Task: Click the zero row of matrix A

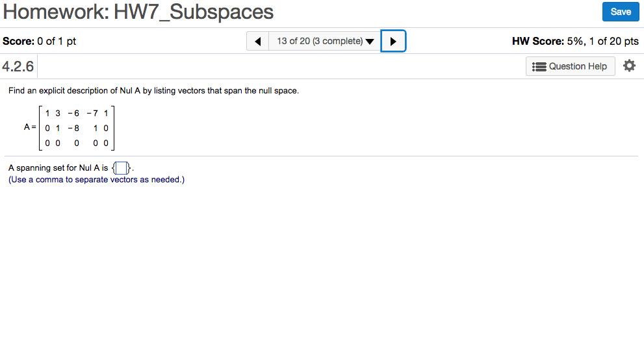Action: pos(76,142)
